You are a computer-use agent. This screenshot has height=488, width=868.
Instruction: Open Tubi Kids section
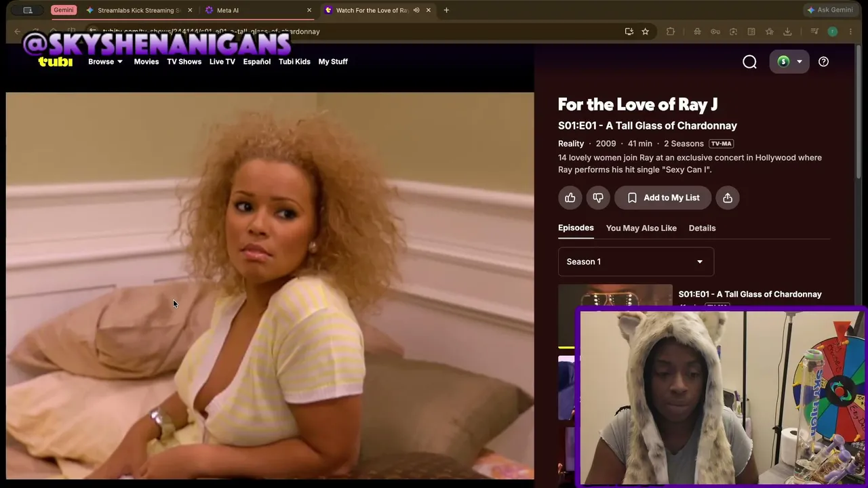point(294,62)
